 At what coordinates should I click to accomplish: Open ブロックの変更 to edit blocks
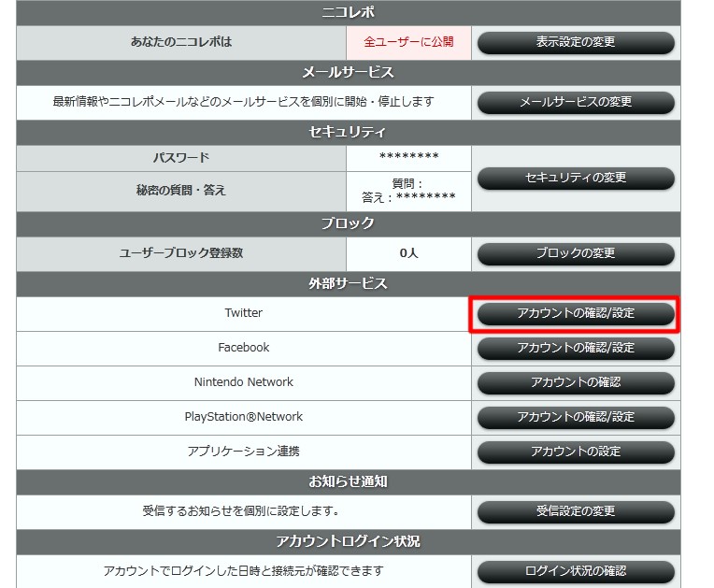(x=575, y=253)
